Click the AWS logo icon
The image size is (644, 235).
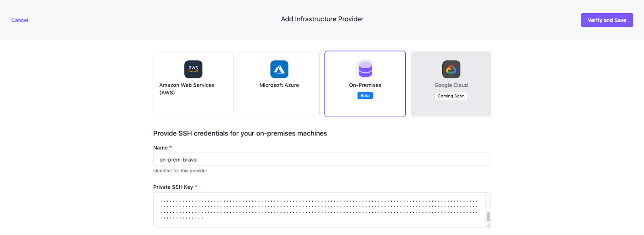(x=193, y=69)
